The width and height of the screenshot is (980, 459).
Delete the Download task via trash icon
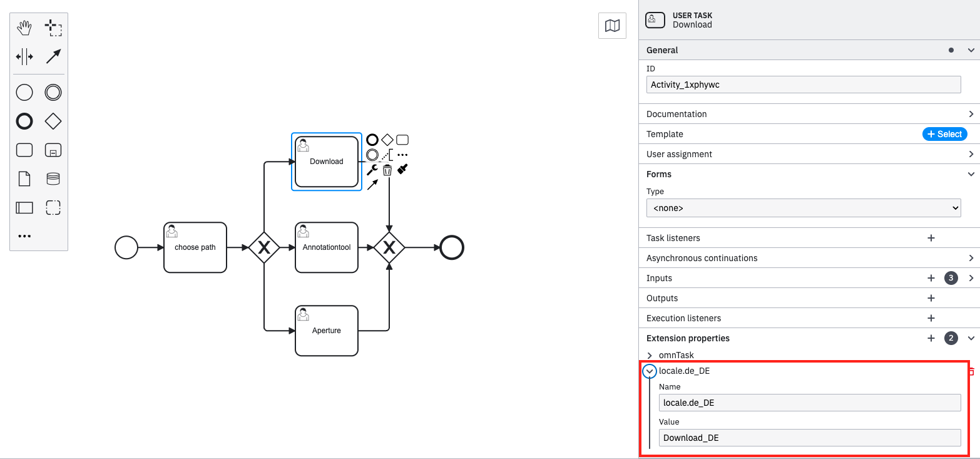387,170
